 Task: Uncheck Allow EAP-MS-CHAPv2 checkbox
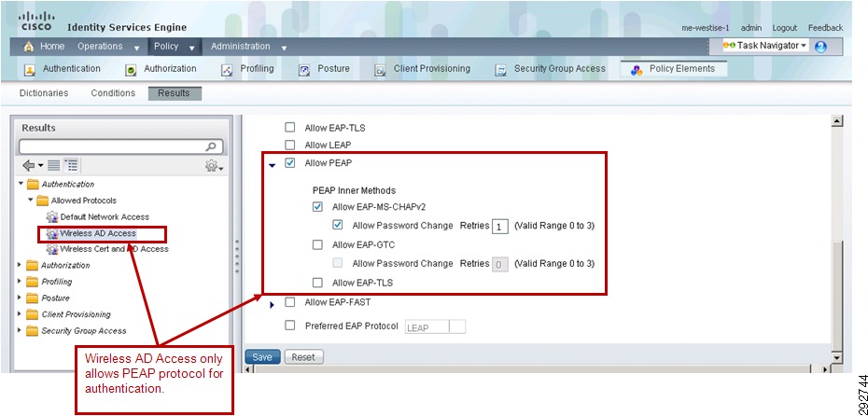tap(317, 207)
